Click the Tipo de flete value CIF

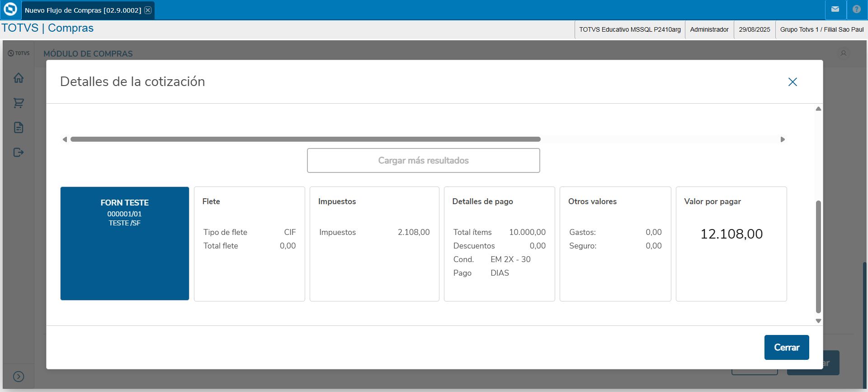290,232
